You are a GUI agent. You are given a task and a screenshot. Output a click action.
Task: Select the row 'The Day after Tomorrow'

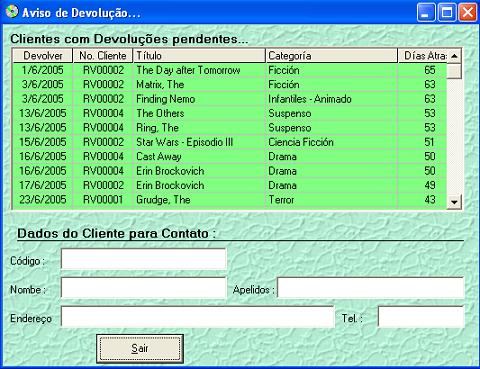229,70
